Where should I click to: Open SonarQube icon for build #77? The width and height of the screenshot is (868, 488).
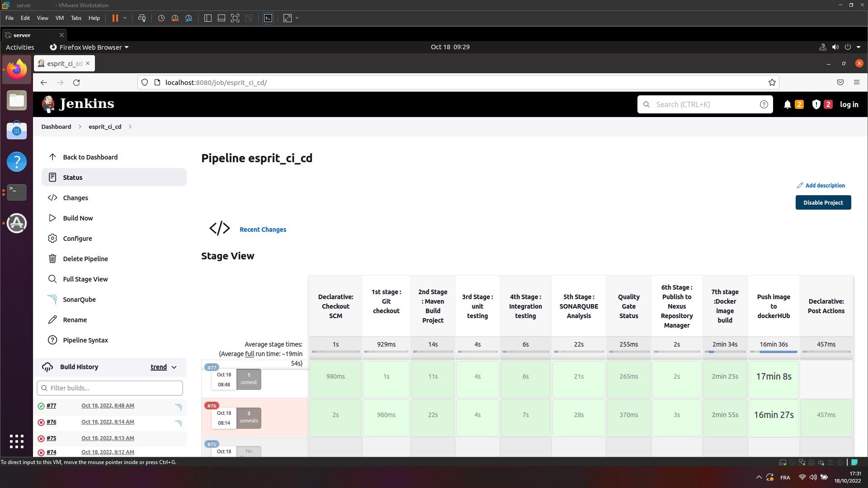click(179, 407)
